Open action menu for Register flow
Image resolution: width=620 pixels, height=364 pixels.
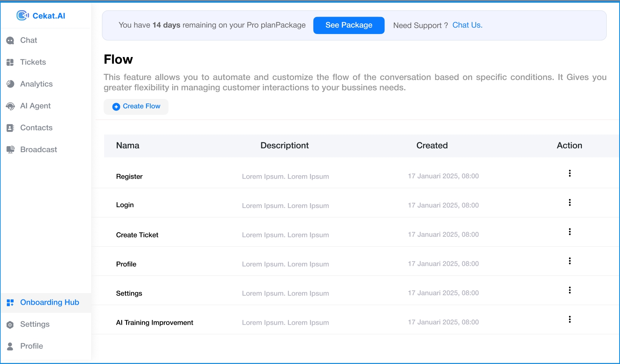pos(569,173)
